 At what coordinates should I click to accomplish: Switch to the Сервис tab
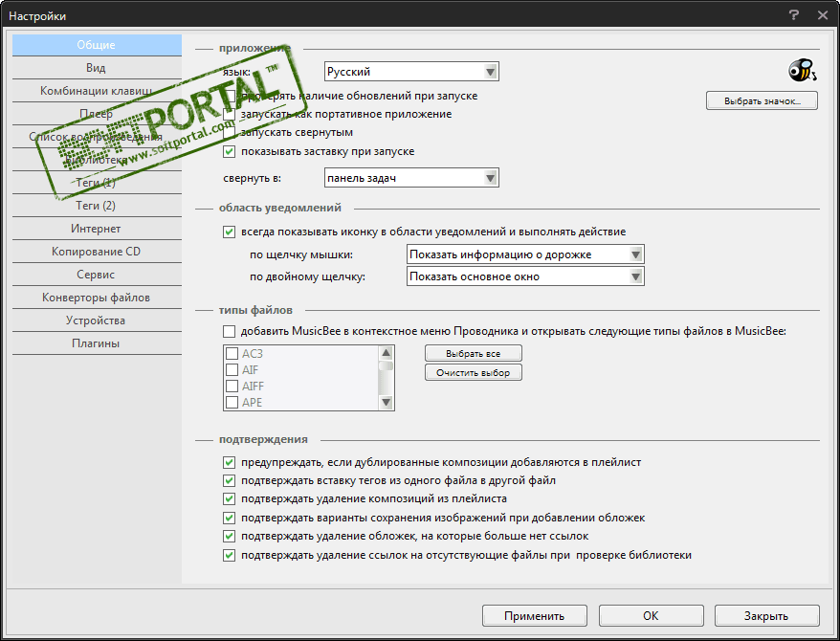(97, 275)
